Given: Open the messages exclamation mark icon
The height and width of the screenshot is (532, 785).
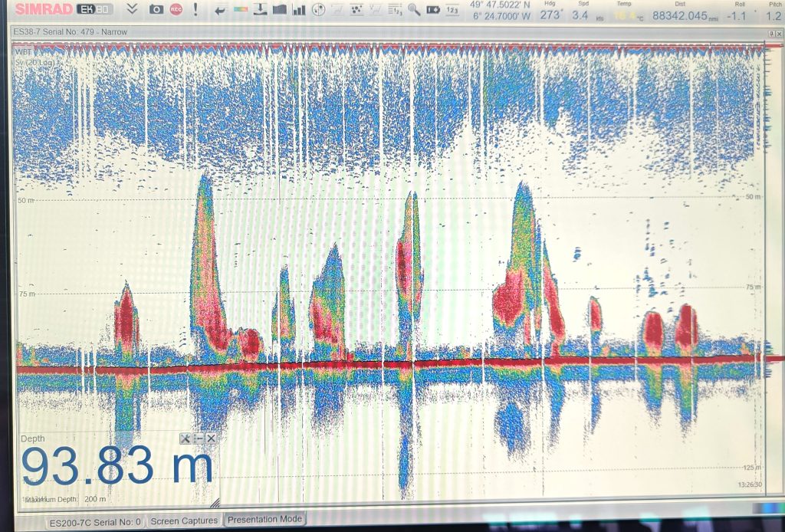Looking at the screenshot, I should pyautogui.click(x=196, y=9).
